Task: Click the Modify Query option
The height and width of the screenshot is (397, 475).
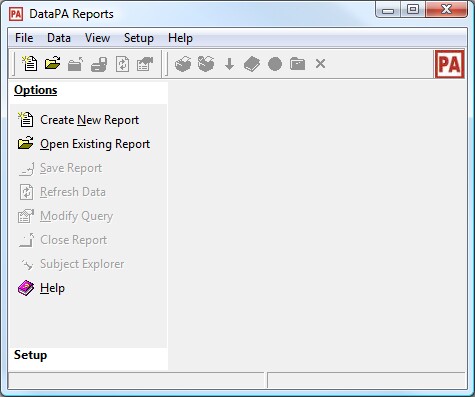Action: (77, 216)
